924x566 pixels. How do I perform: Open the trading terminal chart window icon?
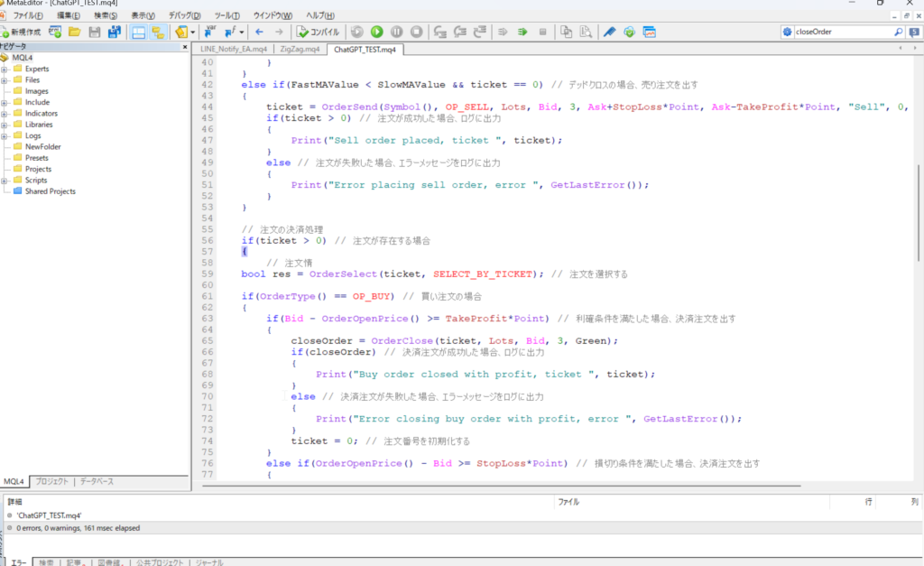click(649, 32)
